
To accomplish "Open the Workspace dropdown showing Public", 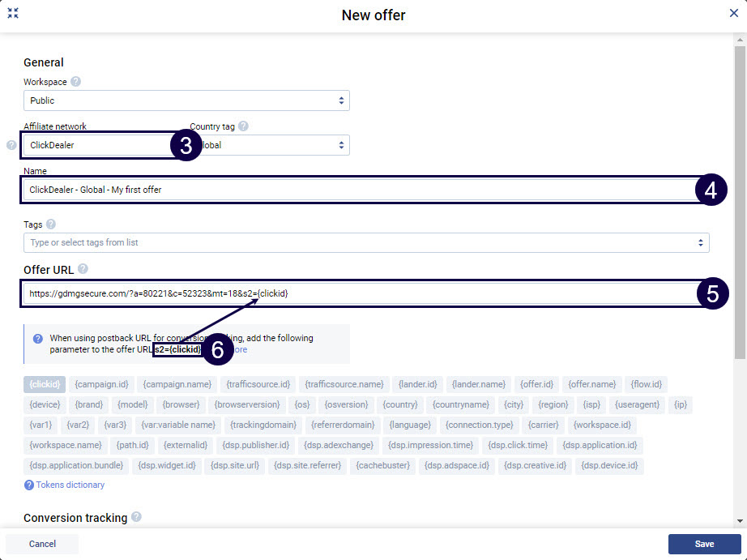I will pos(186,100).
